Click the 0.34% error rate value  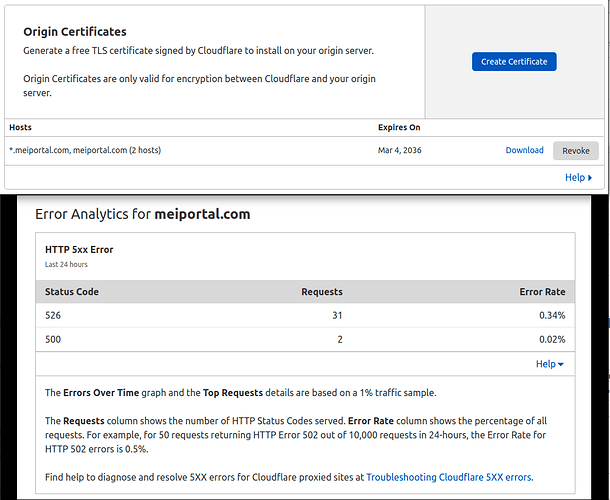[x=551, y=315]
